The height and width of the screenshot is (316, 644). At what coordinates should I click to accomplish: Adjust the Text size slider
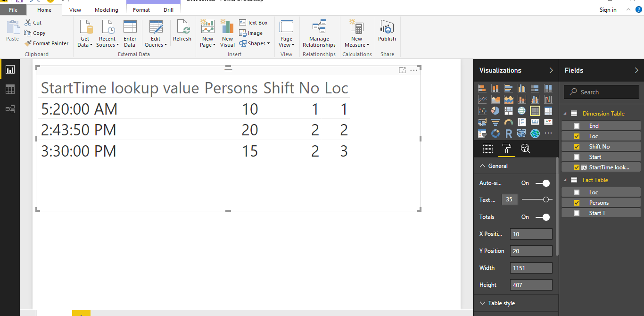[x=546, y=200]
